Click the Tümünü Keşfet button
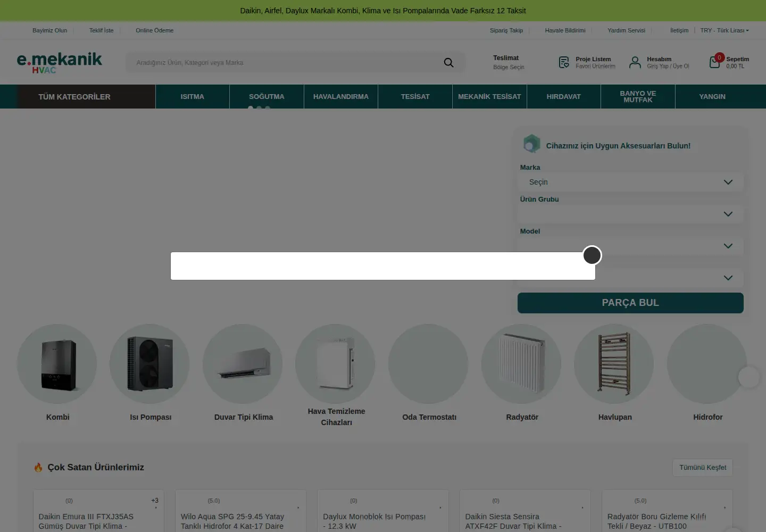This screenshot has width=766, height=532. pos(703,468)
